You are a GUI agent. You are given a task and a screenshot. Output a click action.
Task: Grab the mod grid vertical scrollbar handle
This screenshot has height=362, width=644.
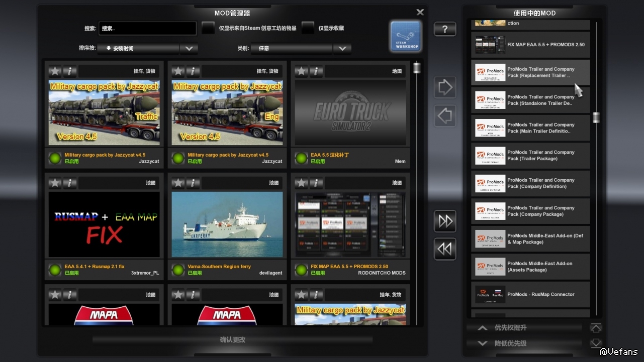[x=417, y=68]
